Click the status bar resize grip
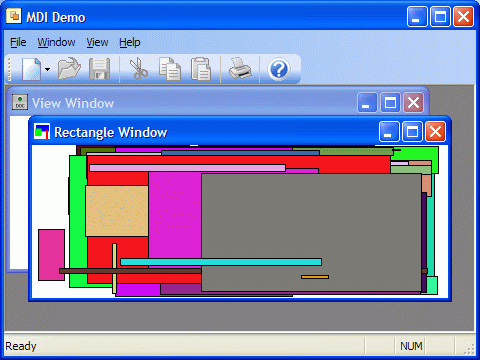This screenshot has height=360, width=480. coord(469,349)
